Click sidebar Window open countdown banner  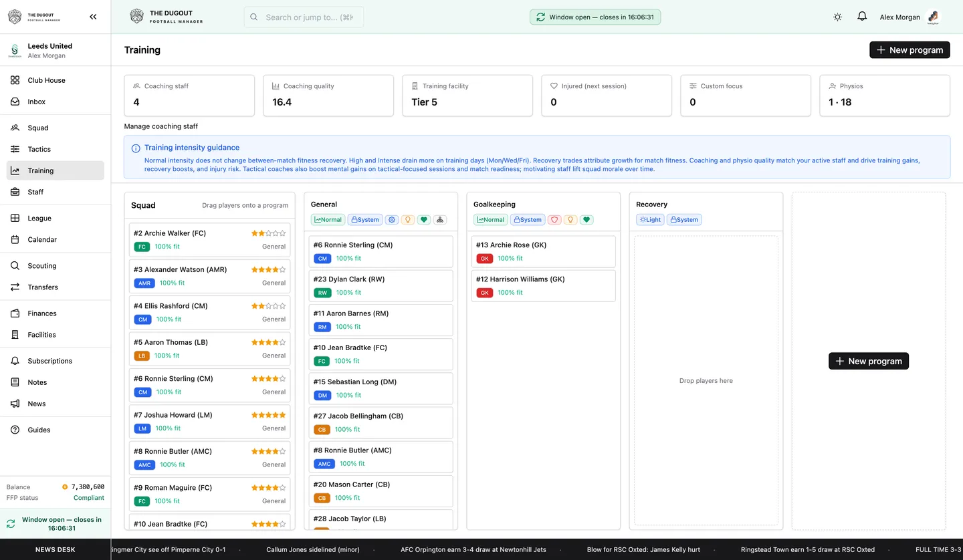56,524
